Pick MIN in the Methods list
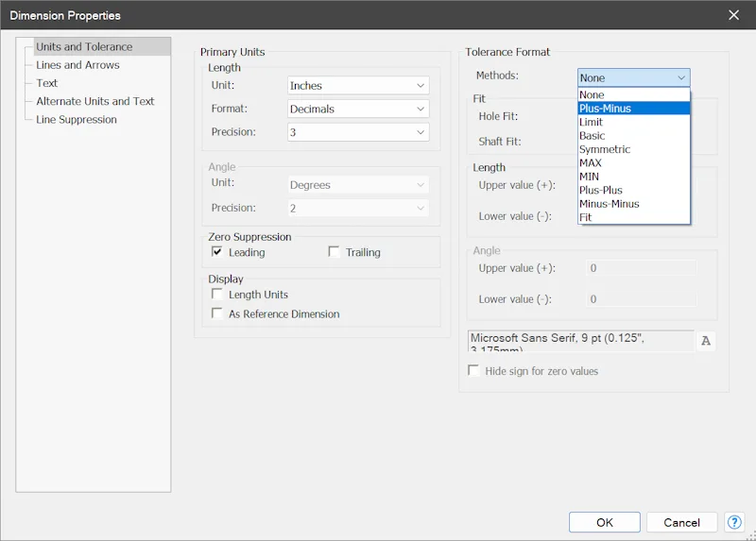The width and height of the screenshot is (756, 541). tap(634, 177)
